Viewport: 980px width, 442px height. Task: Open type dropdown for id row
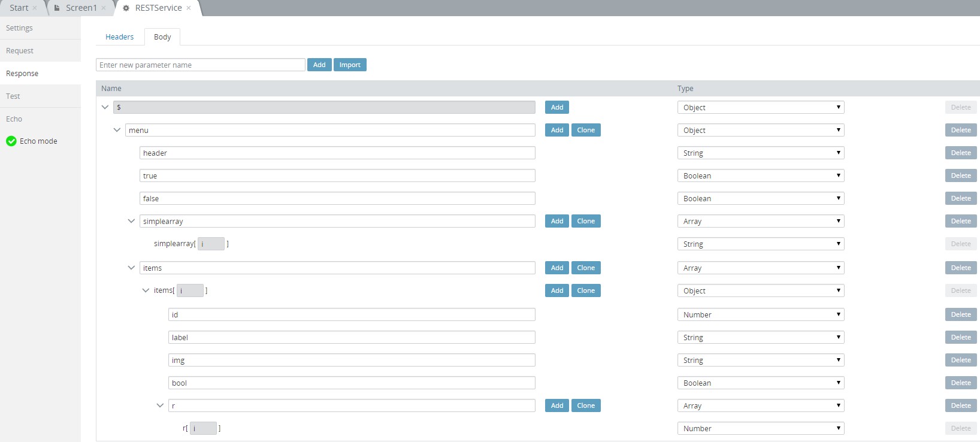point(761,314)
